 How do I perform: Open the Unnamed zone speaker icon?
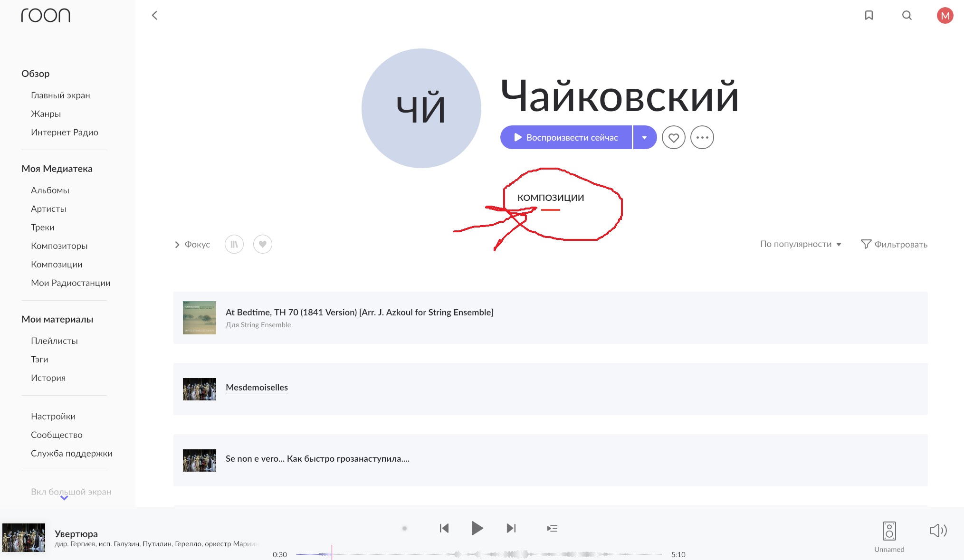(889, 531)
